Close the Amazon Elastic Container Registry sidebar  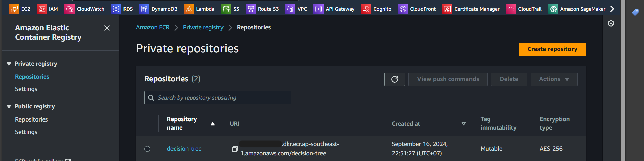[x=107, y=28]
